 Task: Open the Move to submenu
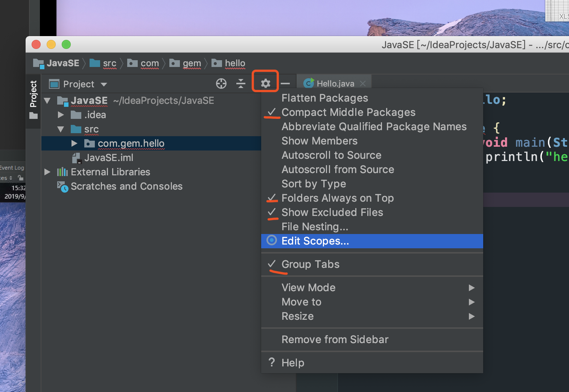click(x=372, y=302)
